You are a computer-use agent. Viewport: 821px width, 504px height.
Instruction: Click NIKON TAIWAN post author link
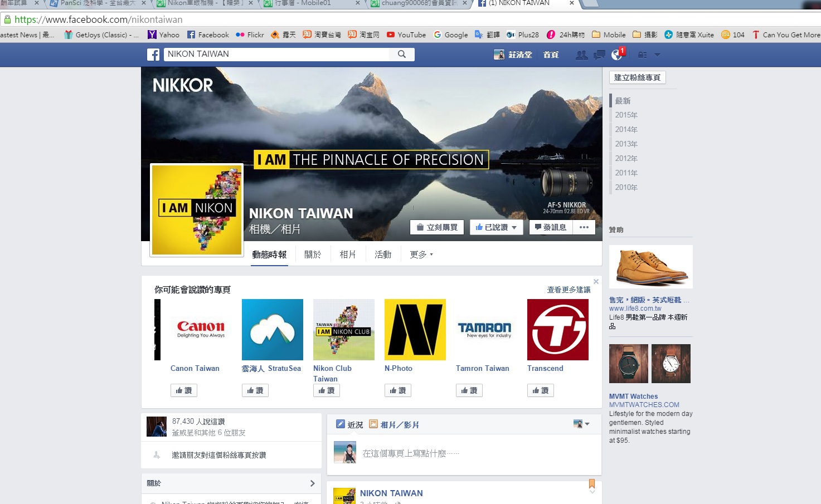coord(391,493)
